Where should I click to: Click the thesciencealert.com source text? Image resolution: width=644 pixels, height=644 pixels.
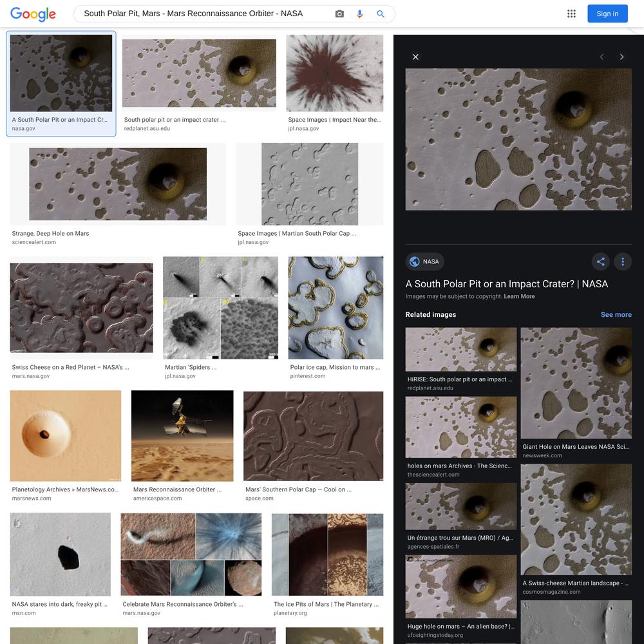coord(433,475)
